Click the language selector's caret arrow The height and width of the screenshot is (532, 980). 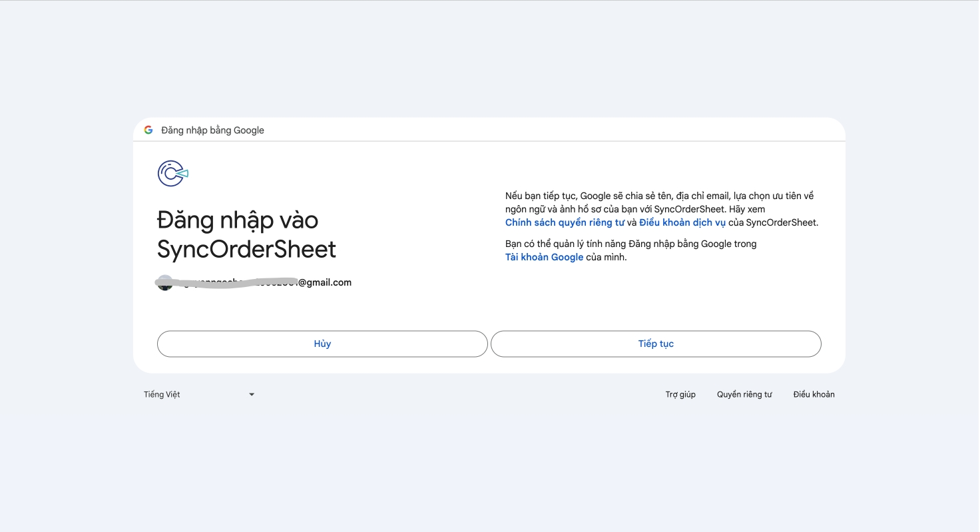pos(252,395)
